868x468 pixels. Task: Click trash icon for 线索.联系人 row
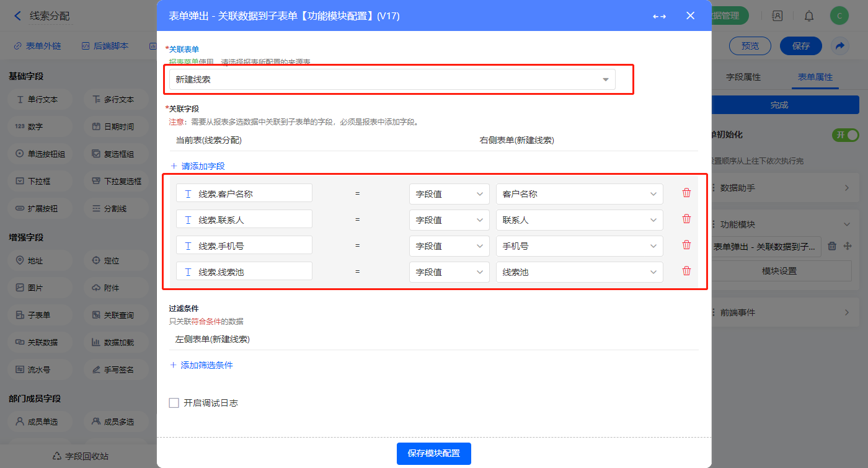click(x=686, y=219)
